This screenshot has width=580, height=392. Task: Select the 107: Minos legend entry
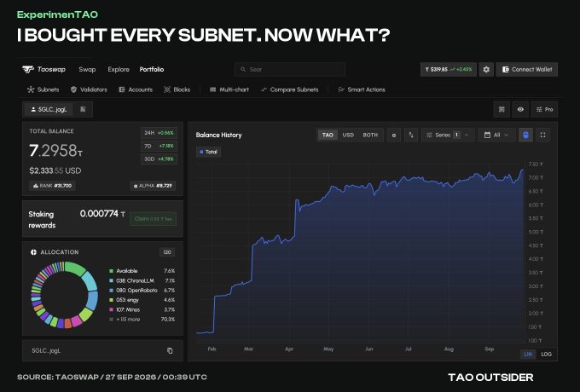pos(142,309)
